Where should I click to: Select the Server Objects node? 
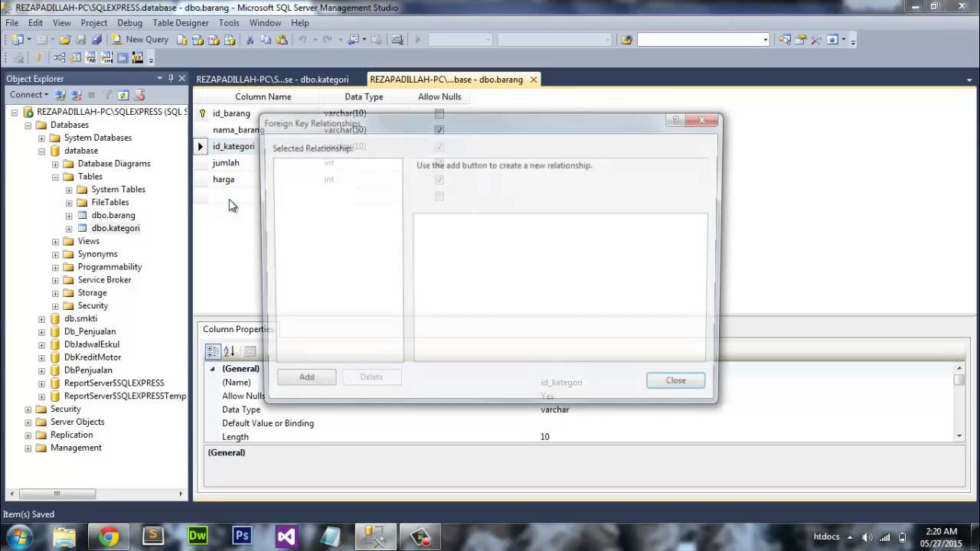tap(77, 422)
